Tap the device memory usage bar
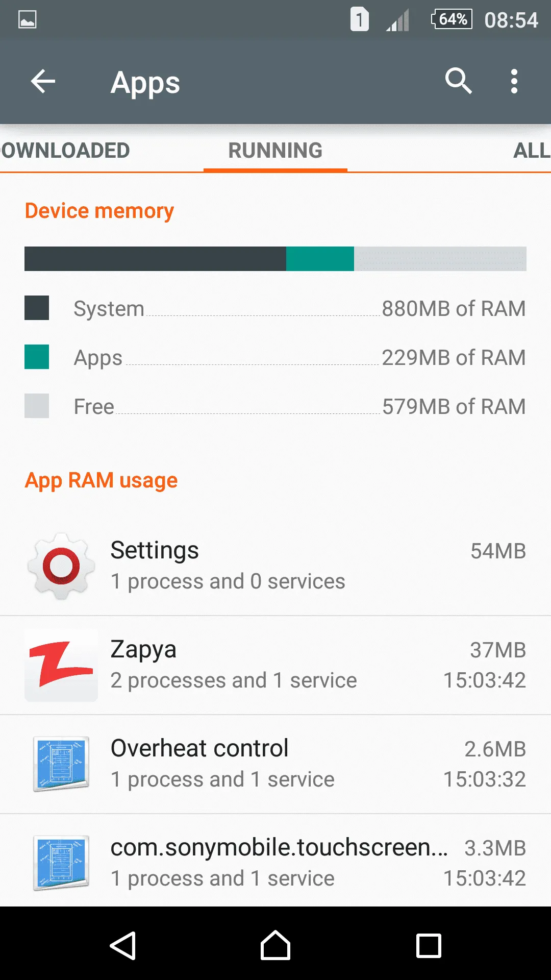Screen dimensions: 551x980 pyautogui.click(x=275, y=259)
